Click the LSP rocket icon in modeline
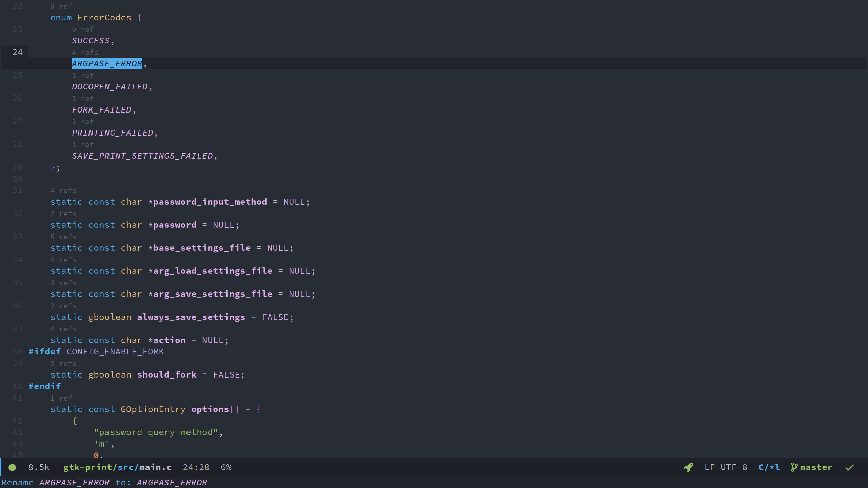The width and height of the screenshot is (868, 488). click(688, 467)
